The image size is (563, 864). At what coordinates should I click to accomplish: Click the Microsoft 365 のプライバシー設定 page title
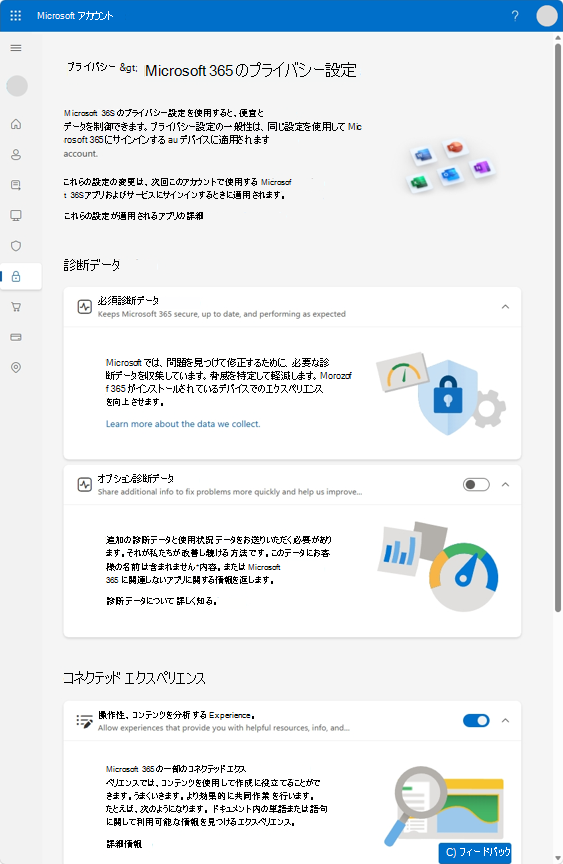251,71
